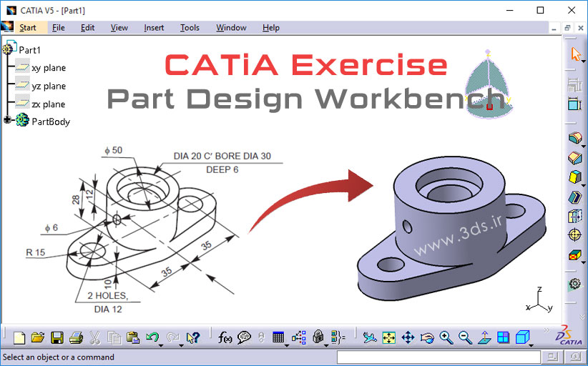Restore down the Part1 document window
588x366 pixels.
click(x=567, y=28)
